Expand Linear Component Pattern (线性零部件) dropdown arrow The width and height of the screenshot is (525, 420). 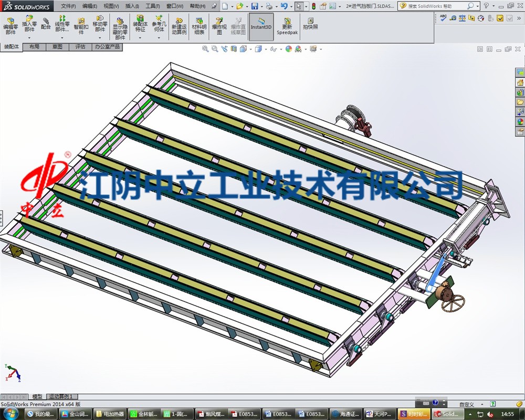[62, 37]
